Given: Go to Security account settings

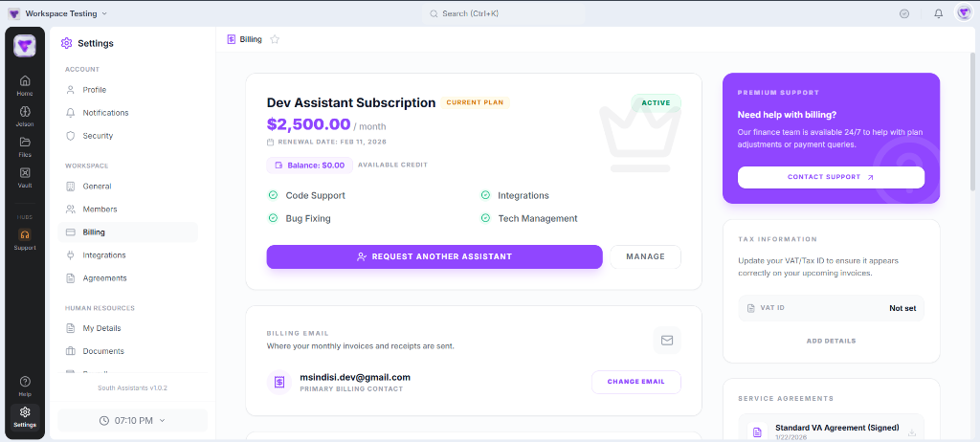Looking at the screenshot, I should [x=98, y=136].
